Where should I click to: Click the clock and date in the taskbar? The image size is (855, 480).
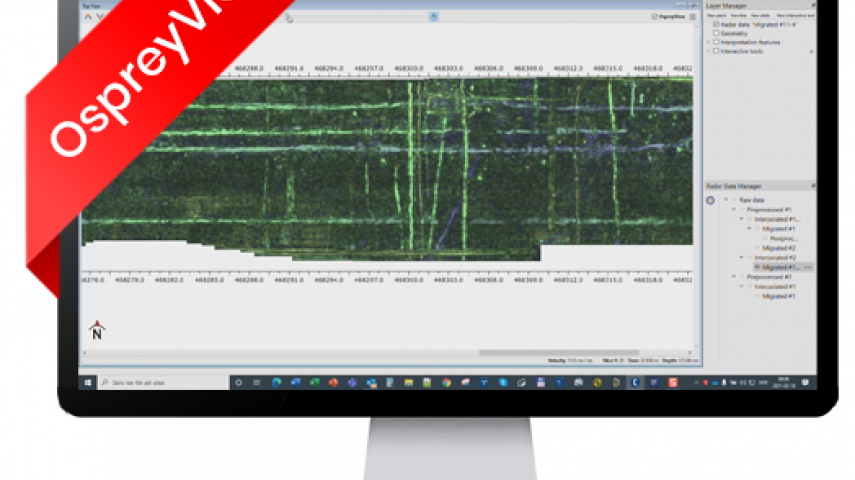(784, 383)
